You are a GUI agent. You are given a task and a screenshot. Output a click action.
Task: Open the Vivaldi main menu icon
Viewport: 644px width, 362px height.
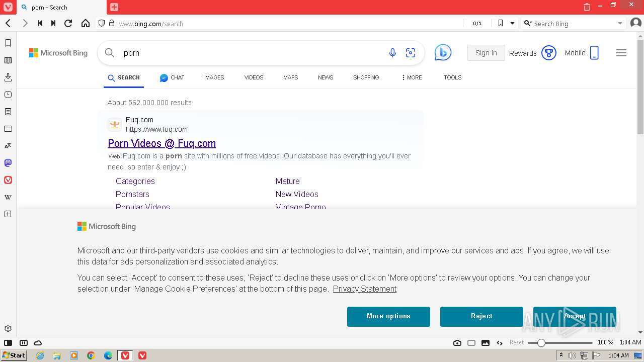point(8,7)
